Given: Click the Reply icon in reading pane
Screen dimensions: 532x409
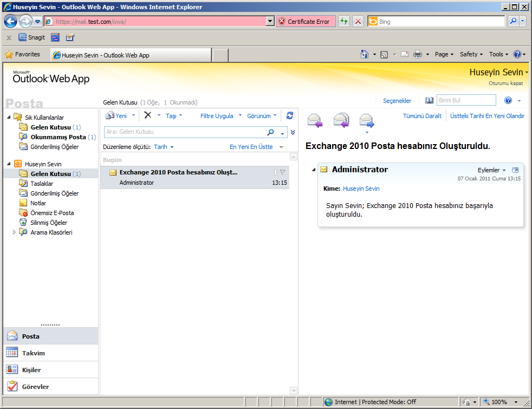Looking at the screenshot, I should coord(315,120).
